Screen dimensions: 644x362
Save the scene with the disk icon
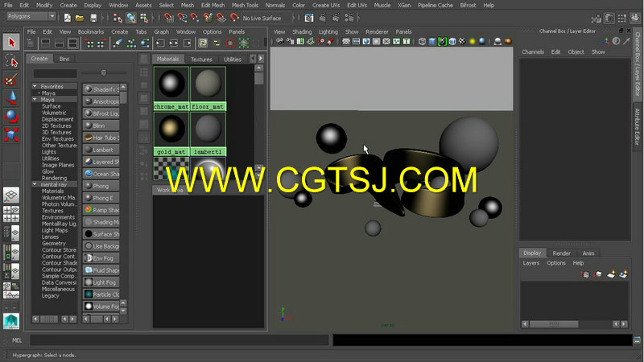pos(93,18)
